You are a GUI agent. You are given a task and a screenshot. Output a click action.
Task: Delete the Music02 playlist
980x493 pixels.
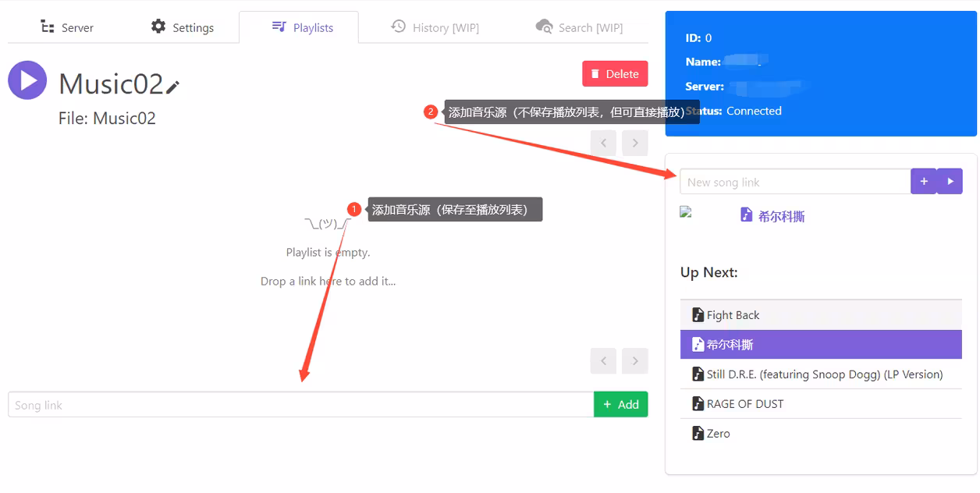click(x=615, y=73)
